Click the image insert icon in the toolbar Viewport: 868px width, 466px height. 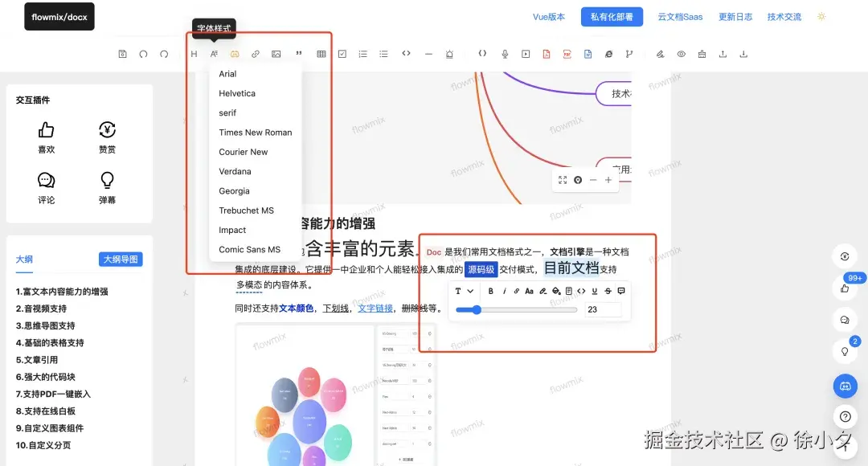(276, 53)
